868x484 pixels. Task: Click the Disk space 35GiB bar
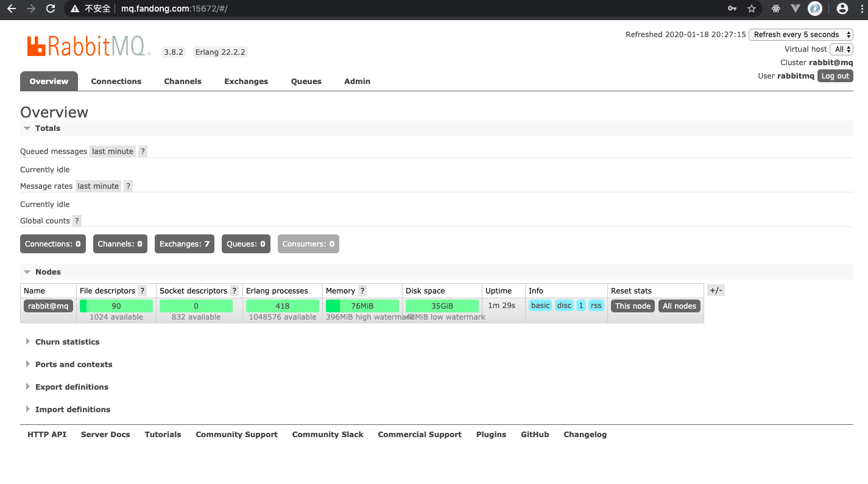pyautogui.click(x=442, y=306)
